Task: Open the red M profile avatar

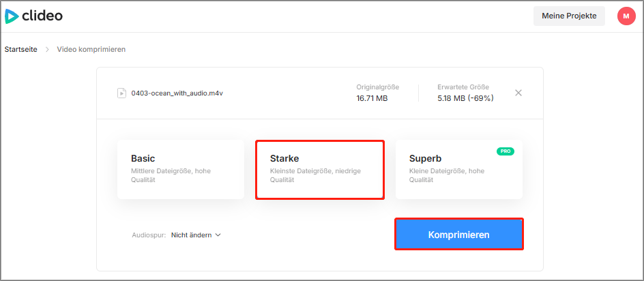Action: click(x=626, y=16)
